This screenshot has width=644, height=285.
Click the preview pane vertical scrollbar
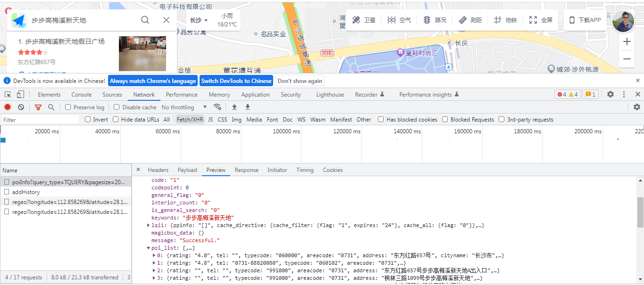pos(640,212)
